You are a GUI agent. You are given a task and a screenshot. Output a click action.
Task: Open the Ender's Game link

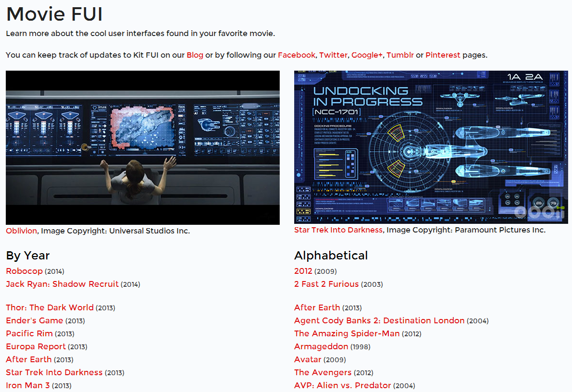[x=34, y=320]
